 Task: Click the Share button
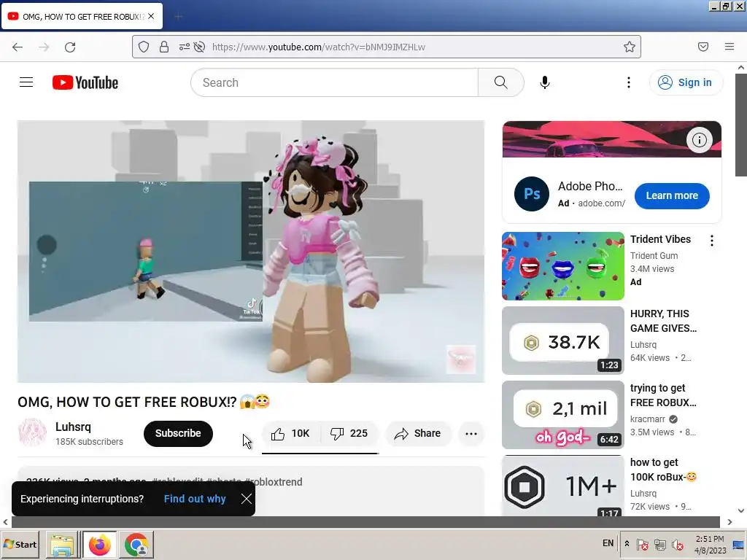click(x=418, y=433)
